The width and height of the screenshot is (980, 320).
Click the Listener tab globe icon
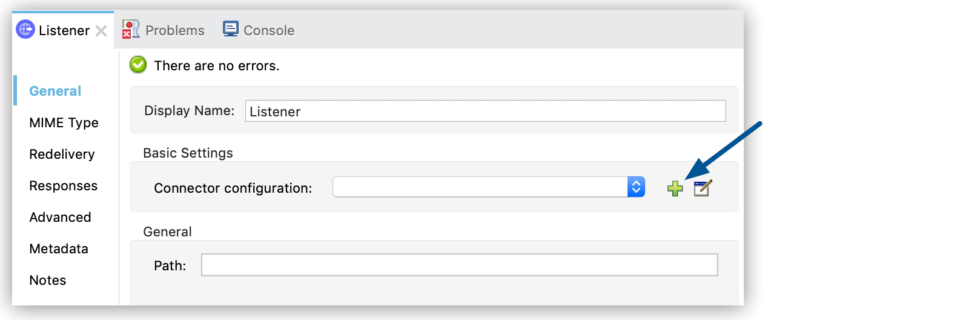coord(25,29)
